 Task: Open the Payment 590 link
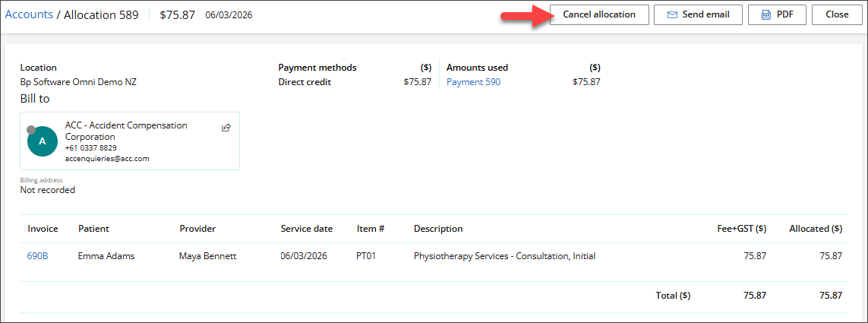(473, 82)
